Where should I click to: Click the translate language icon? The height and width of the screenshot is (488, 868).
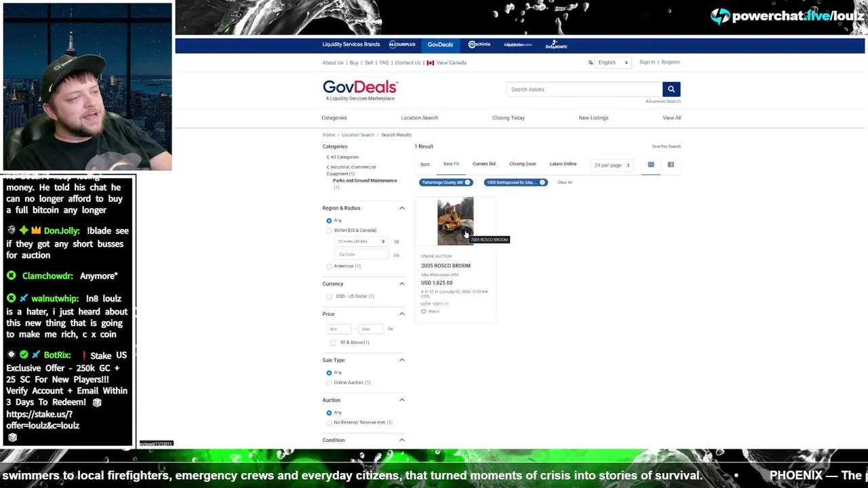tap(591, 62)
